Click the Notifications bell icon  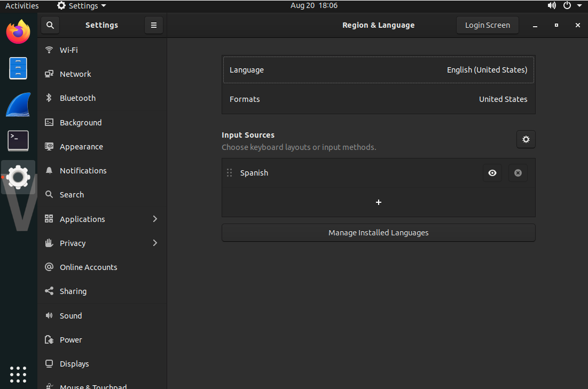pos(49,171)
